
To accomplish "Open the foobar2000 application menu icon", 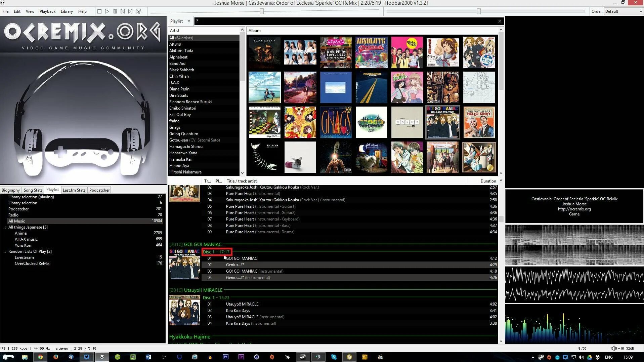I will point(2,3).
